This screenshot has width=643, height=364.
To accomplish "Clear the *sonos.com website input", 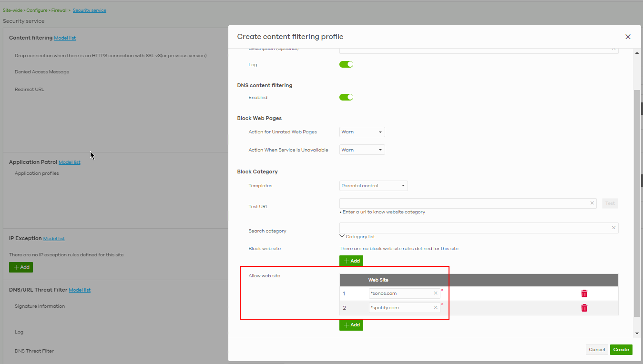I will 435,293.
